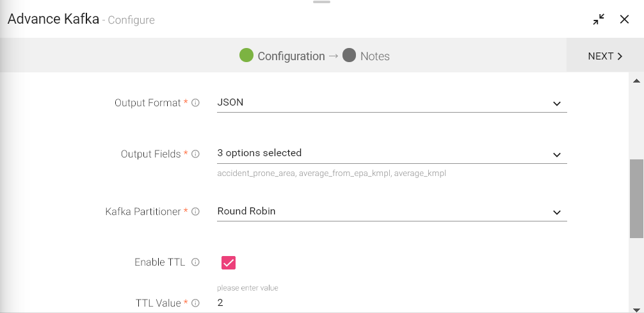Click the green Configuration step circle

[246, 56]
